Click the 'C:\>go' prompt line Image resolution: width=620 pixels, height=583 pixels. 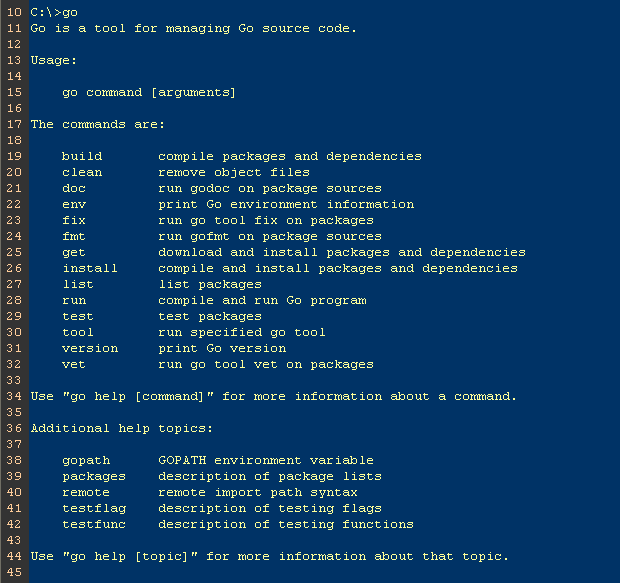(54, 12)
